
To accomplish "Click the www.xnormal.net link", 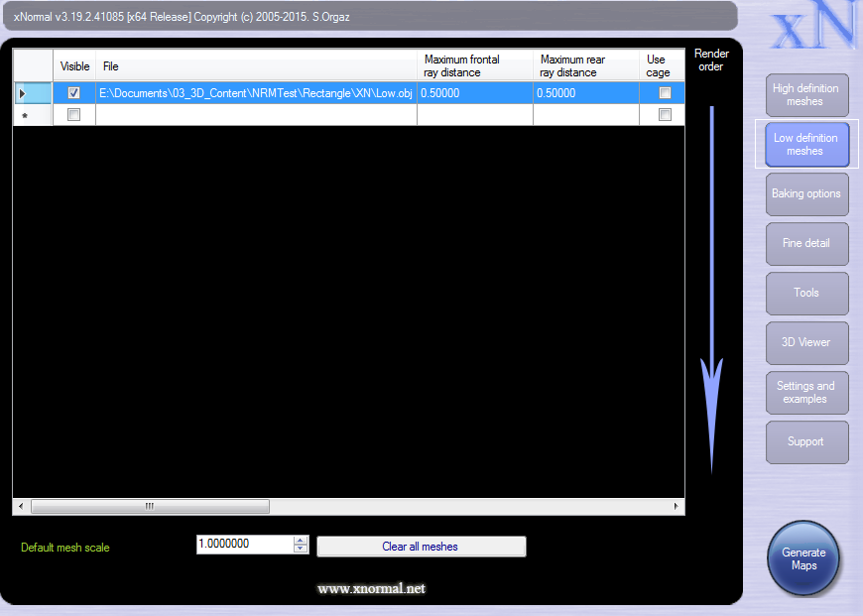I will pos(372,588).
